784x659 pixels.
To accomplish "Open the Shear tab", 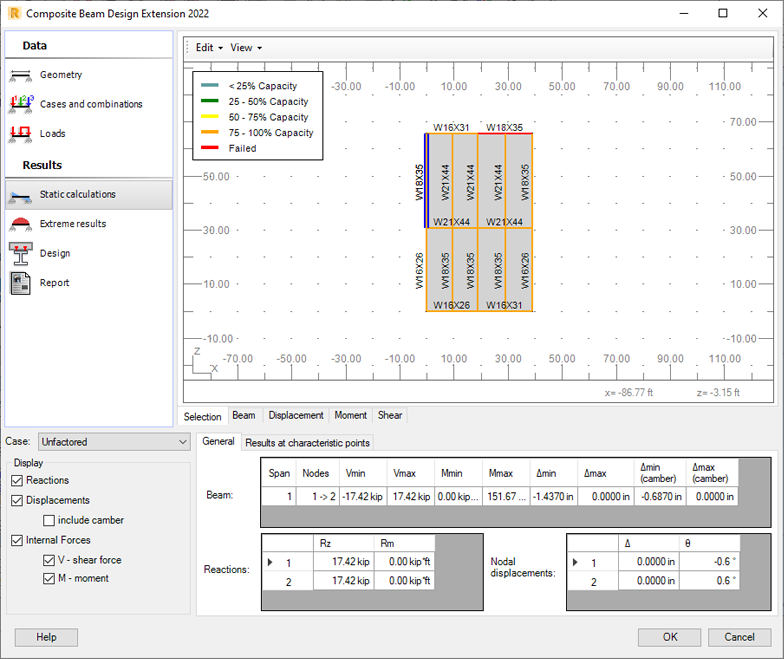I will point(390,416).
